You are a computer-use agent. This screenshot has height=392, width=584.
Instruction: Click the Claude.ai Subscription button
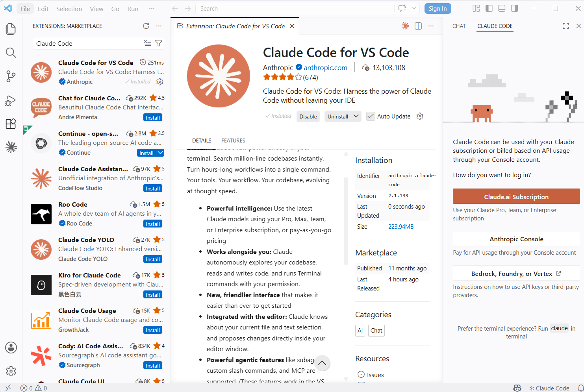click(516, 196)
